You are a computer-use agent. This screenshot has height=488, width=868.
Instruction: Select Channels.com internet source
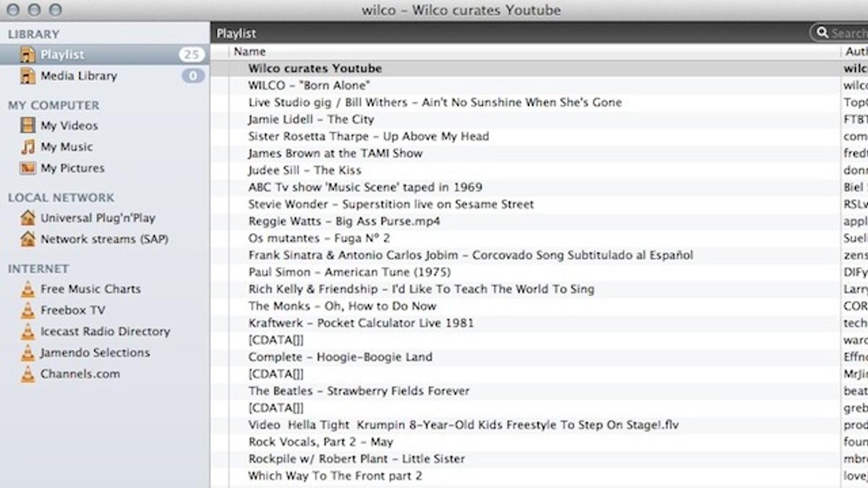(80, 374)
